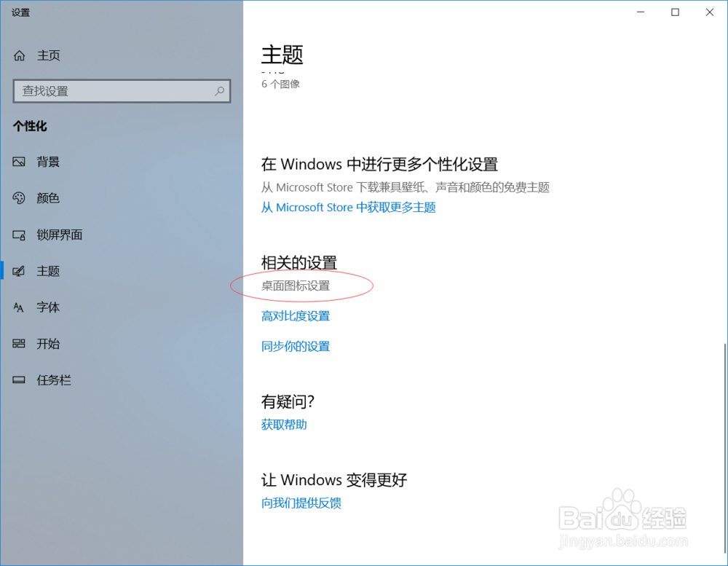This screenshot has width=728, height=566.
Task: Maximize the Settings window
Action: 674,12
